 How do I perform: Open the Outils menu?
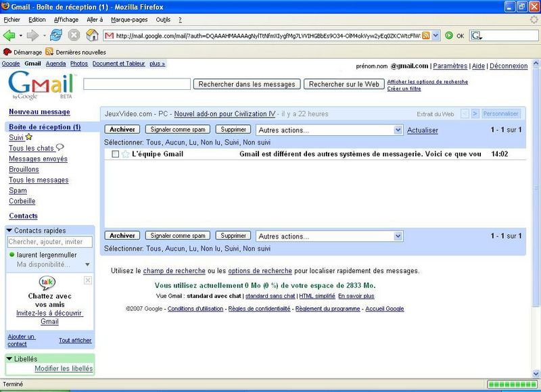(x=163, y=20)
